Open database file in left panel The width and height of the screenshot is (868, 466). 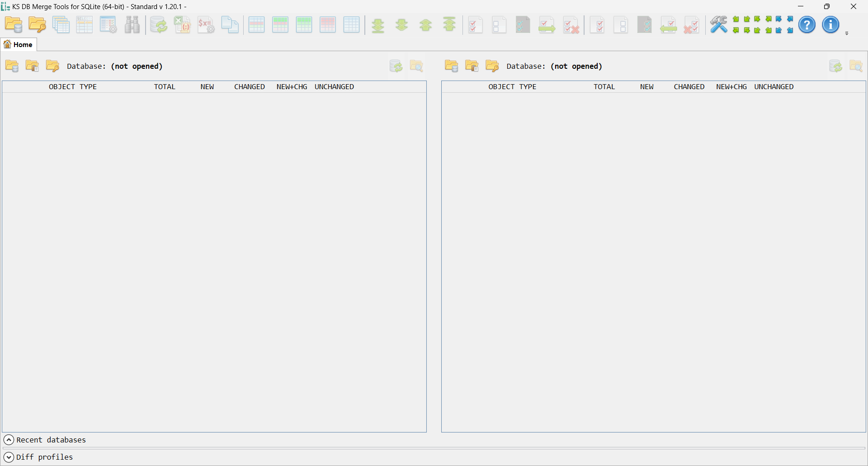12,66
